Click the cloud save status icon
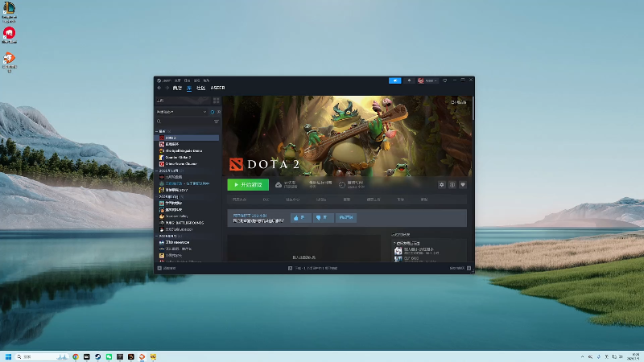 click(x=279, y=185)
